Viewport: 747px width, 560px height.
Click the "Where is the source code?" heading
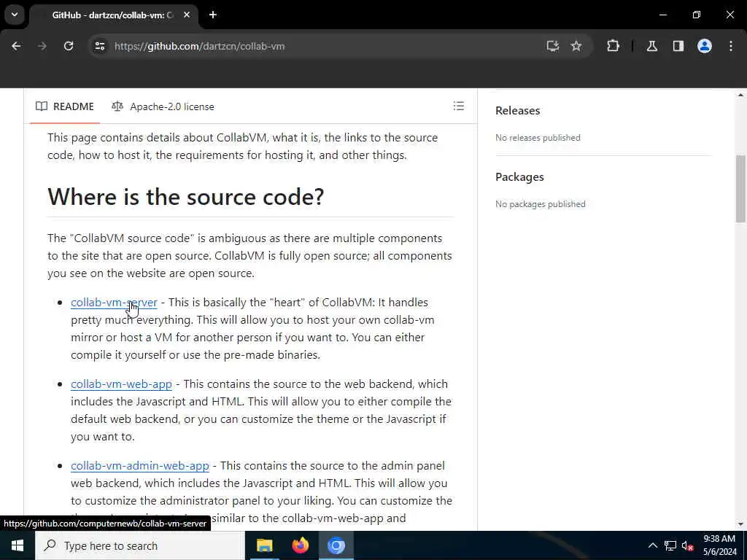click(x=186, y=197)
